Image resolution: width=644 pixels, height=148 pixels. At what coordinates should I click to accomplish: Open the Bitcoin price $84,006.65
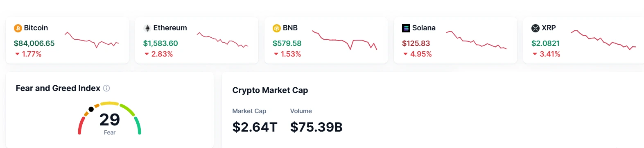[34, 43]
